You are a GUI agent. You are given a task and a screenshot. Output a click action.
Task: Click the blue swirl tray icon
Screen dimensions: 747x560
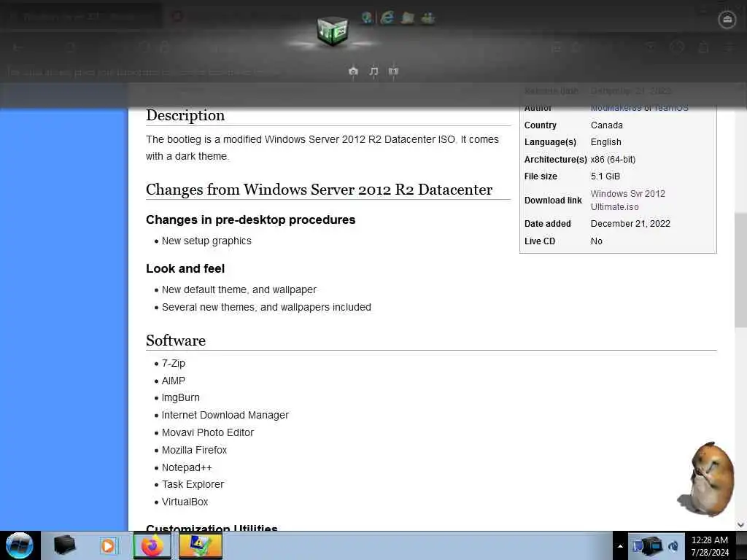pyautogui.click(x=673, y=546)
